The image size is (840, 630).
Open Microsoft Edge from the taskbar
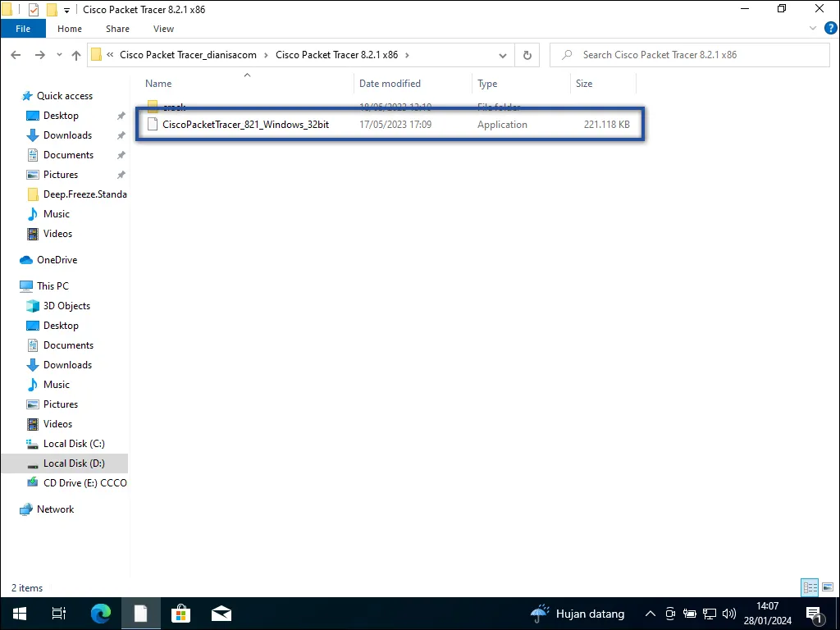click(x=100, y=613)
